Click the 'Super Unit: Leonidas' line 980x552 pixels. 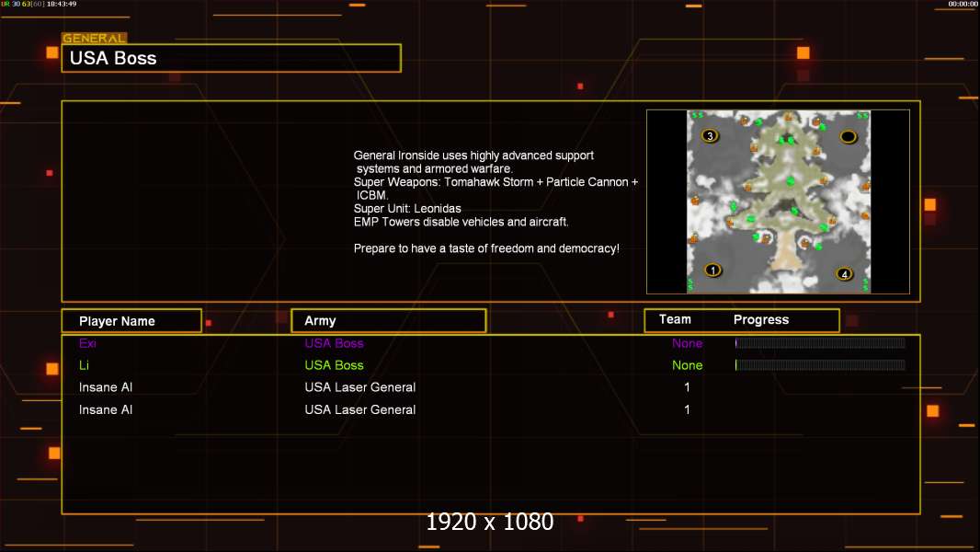pyautogui.click(x=407, y=209)
